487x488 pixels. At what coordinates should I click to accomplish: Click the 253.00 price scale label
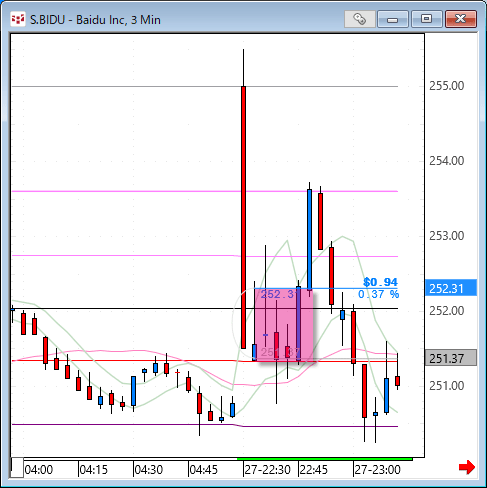[x=446, y=236]
